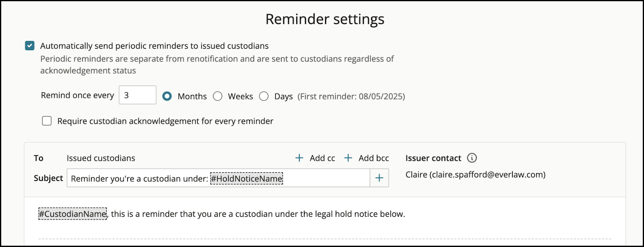Click the Add bcc link
644x247 pixels.
click(x=374, y=158)
